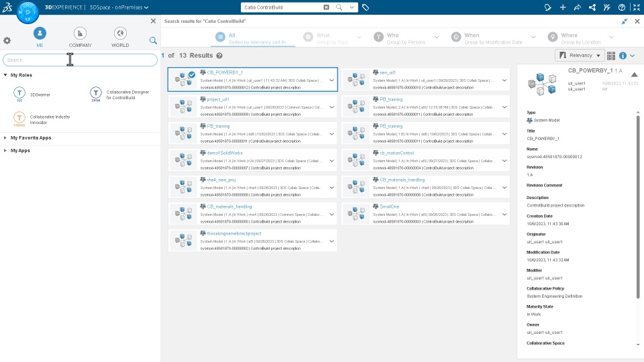Expand the cb_motionControl row chevron

(x=504, y=161)
